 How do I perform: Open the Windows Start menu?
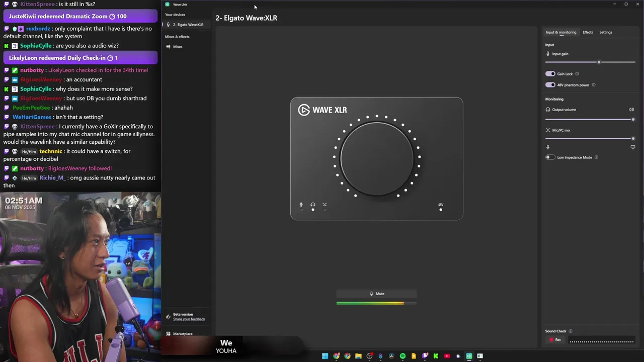325,356
